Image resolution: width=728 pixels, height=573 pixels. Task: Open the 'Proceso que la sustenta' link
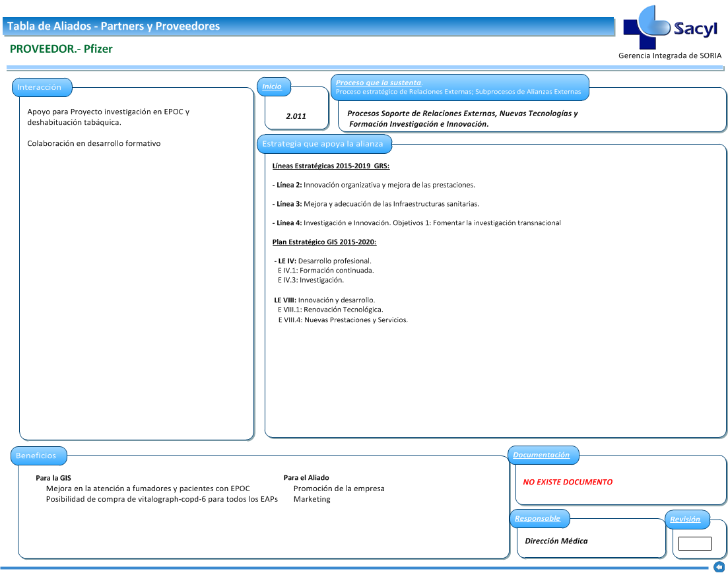[379, 83]
